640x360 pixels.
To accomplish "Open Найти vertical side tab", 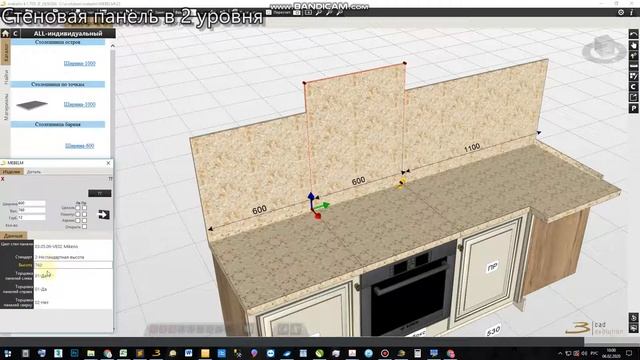I will tap(6, 76).
